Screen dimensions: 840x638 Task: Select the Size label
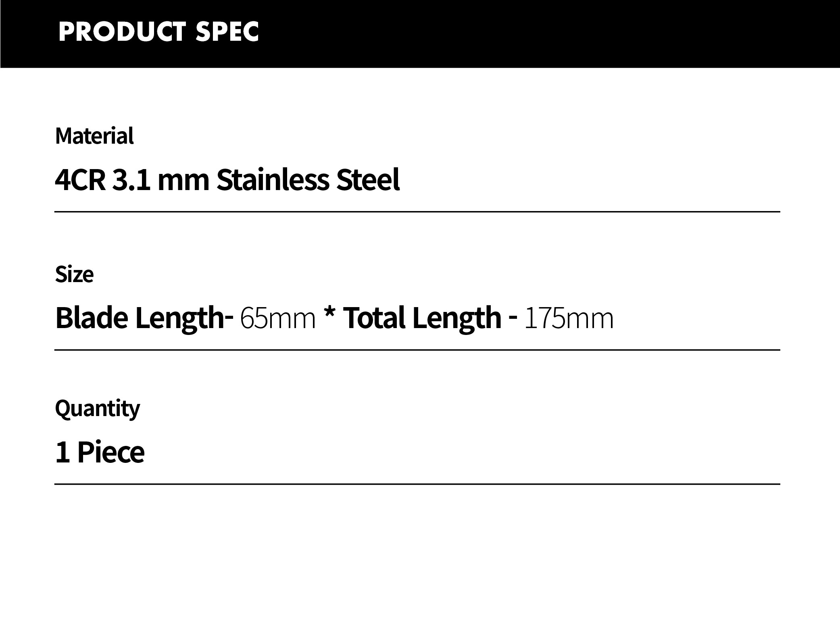tap(74, 275)
